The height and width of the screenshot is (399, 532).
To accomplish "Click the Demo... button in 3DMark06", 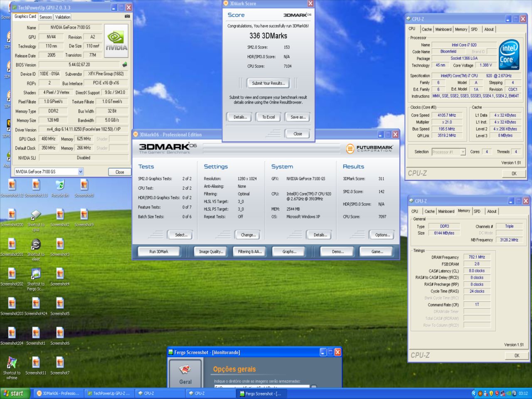I will pos(338,252).
